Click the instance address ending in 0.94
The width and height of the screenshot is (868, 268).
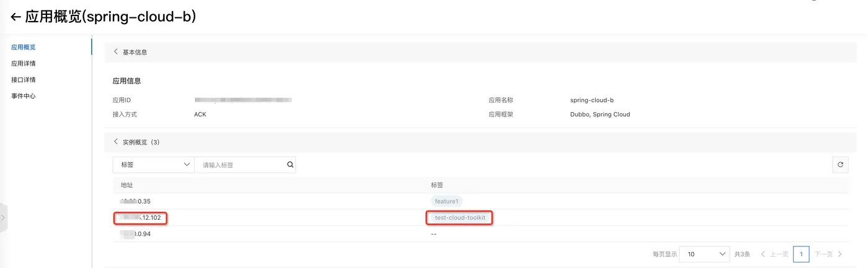pos(136,234)
